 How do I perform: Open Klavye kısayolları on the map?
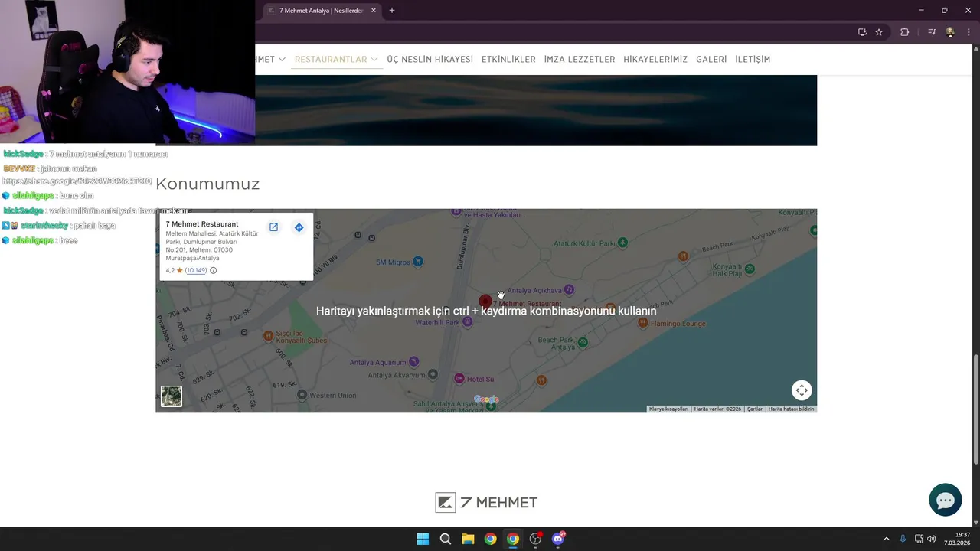[x=668, y=409]
